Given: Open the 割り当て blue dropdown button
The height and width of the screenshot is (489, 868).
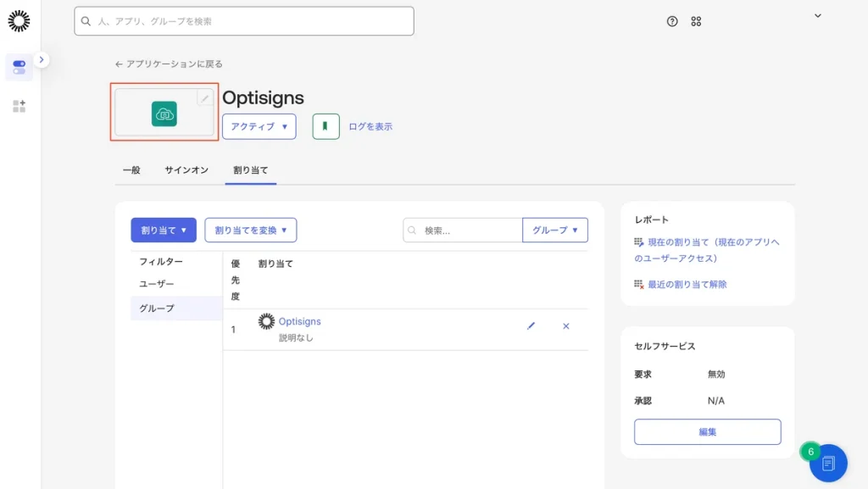Looking at the screenshot, I should (x=164, y=230).
